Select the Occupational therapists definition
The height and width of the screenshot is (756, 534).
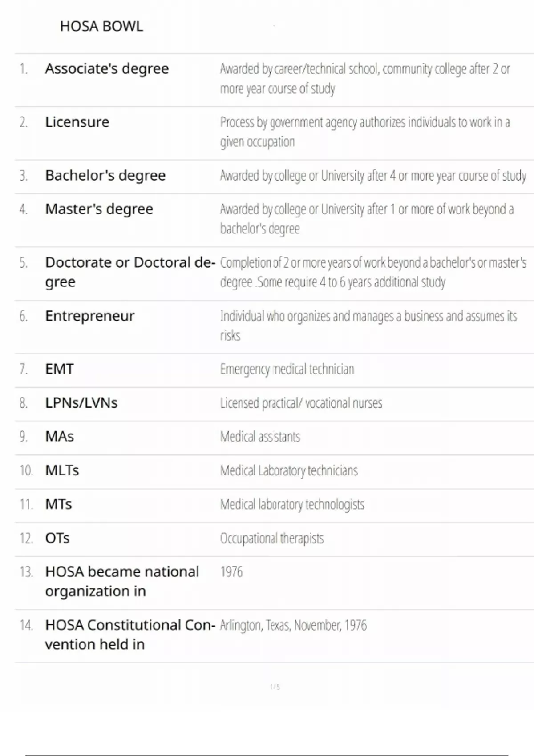pyautogui.click(x=272, y=538)
